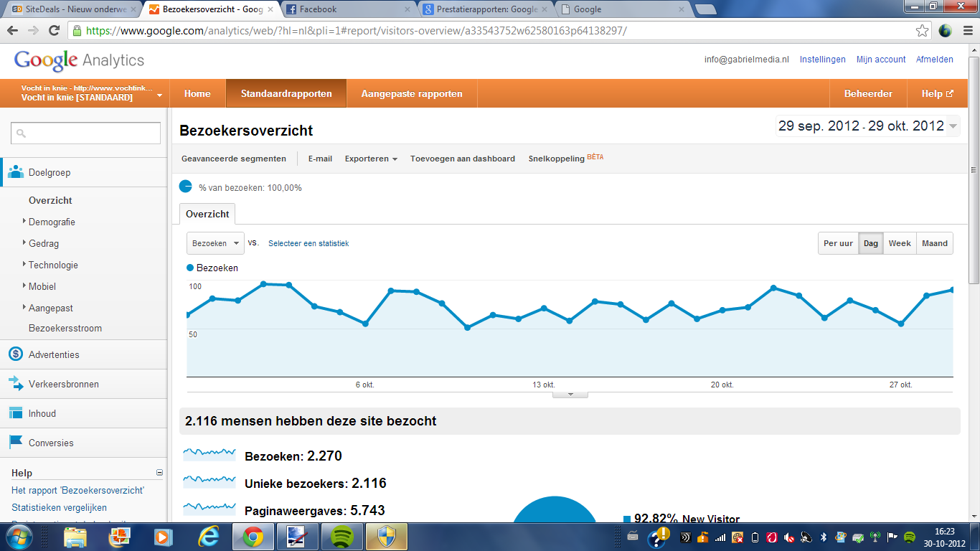Expand the Mobiel tree item
The height and width of the screenshot is (551, 980).
pos(24,286)
